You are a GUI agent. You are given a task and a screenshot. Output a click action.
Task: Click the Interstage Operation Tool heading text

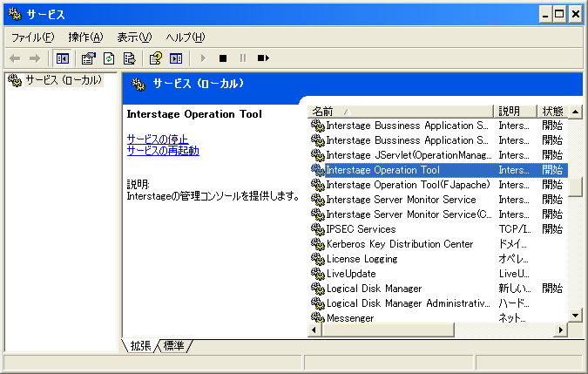[194, 114]
